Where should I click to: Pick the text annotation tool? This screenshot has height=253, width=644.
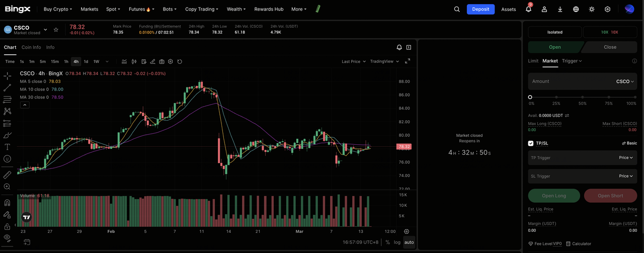click(x=8, y=147)
